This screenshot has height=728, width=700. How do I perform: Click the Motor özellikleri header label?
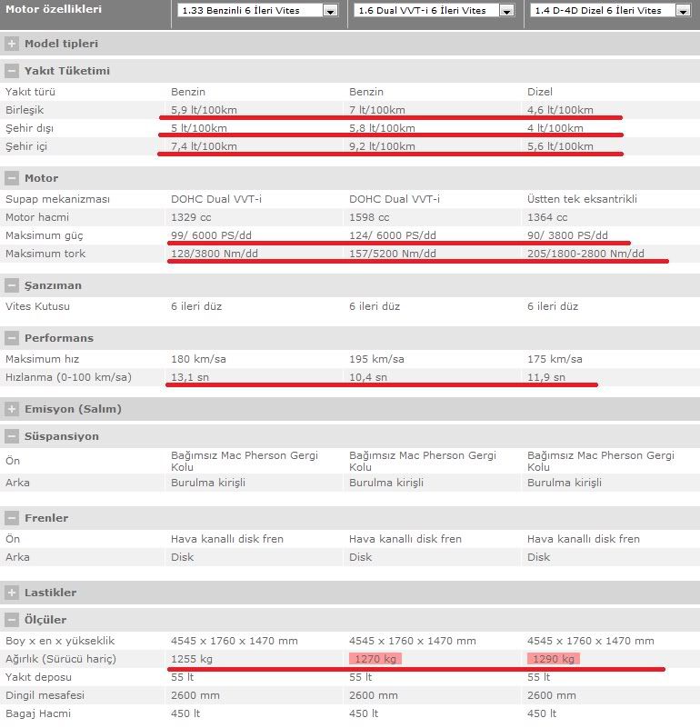[x=54, y=10]
